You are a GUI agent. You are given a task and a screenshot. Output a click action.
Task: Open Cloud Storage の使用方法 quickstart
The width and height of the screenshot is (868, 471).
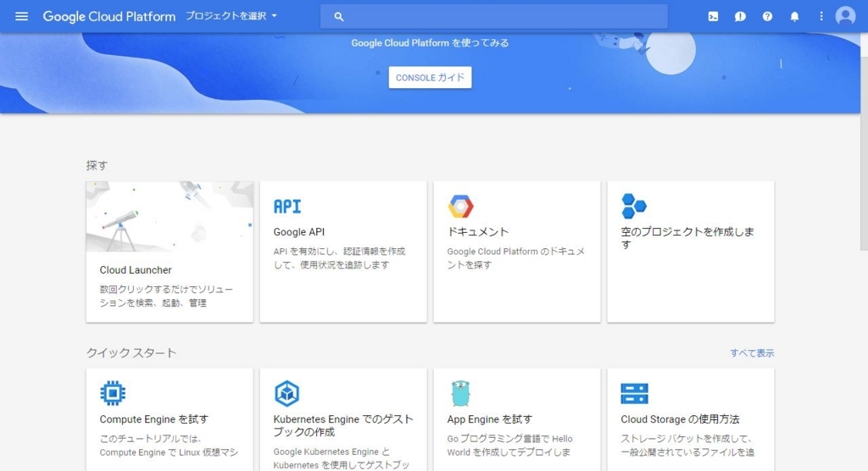680,419
